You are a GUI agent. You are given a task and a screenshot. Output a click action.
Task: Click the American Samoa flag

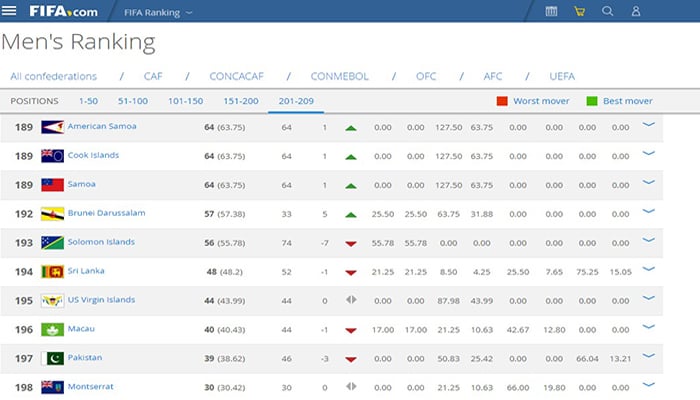point(52,127)
